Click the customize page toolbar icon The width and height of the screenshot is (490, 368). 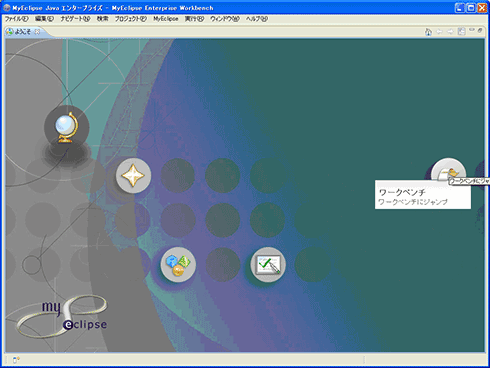pyautogui.click(x=461, y=32)
